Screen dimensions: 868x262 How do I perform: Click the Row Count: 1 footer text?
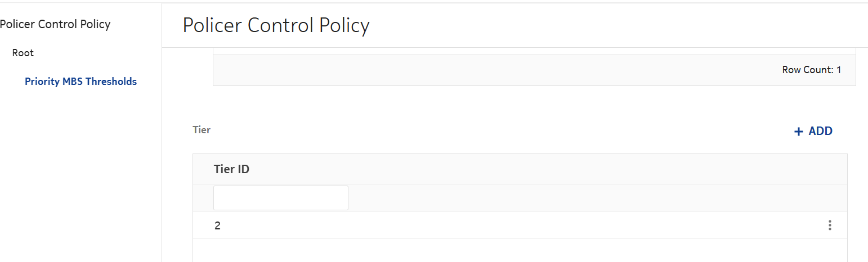(x=811, y=70)
